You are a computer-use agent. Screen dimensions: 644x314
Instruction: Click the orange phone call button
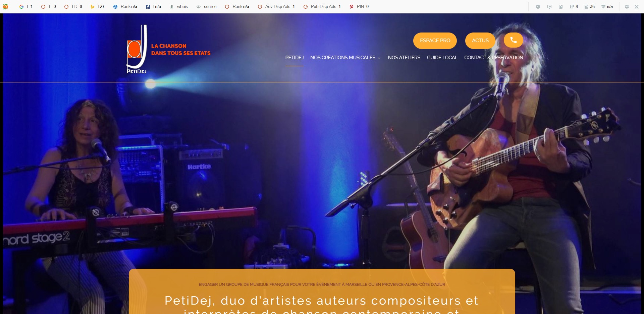[513, 40]
